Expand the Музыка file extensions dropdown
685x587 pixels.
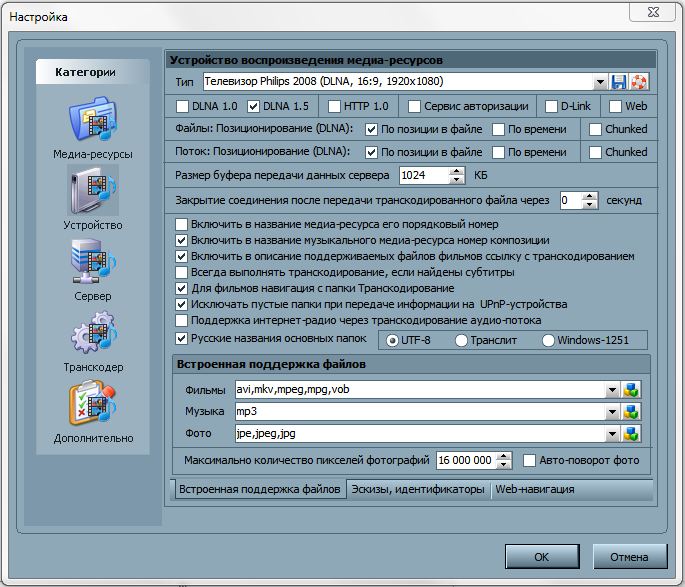[x=612, y=412]
